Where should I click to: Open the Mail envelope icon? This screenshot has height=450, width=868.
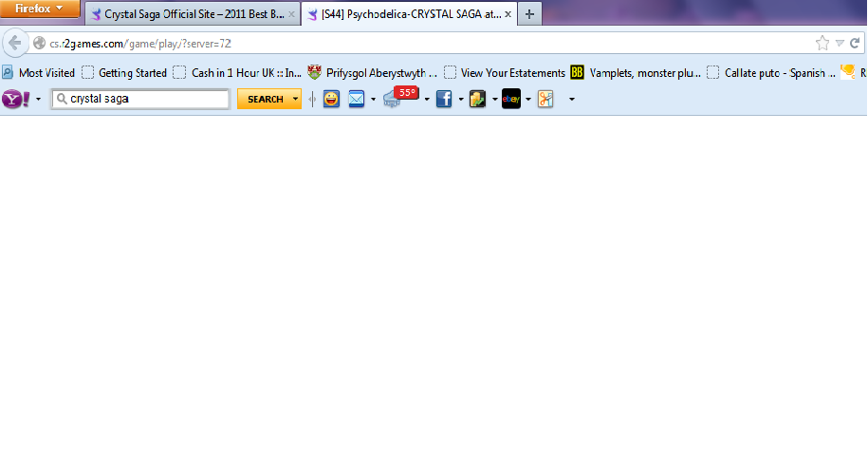click(357, 100)
